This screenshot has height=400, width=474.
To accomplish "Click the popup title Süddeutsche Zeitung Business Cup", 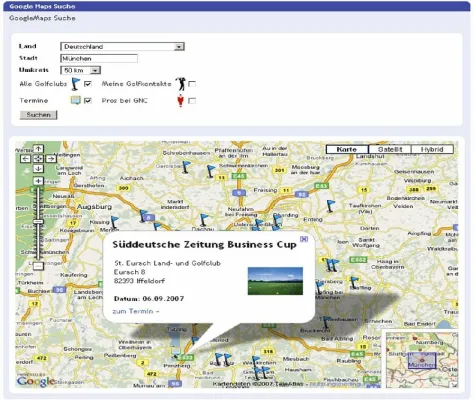I will click(204, 245).
